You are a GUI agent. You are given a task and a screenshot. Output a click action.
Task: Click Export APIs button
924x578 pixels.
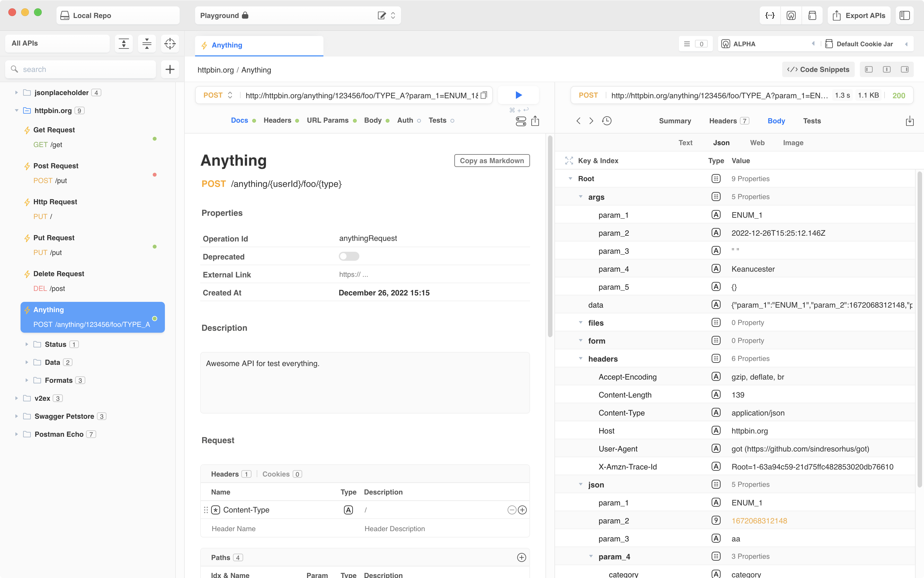(859, 15)
